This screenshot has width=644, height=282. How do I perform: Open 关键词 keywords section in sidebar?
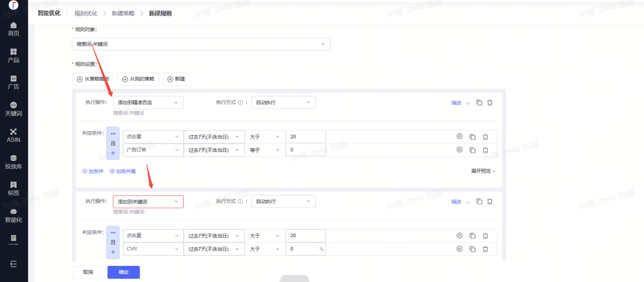pos(14,109)
